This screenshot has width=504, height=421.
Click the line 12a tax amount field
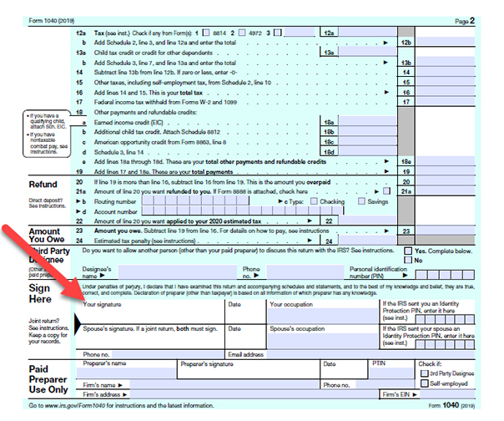click(x=368, y=33)
